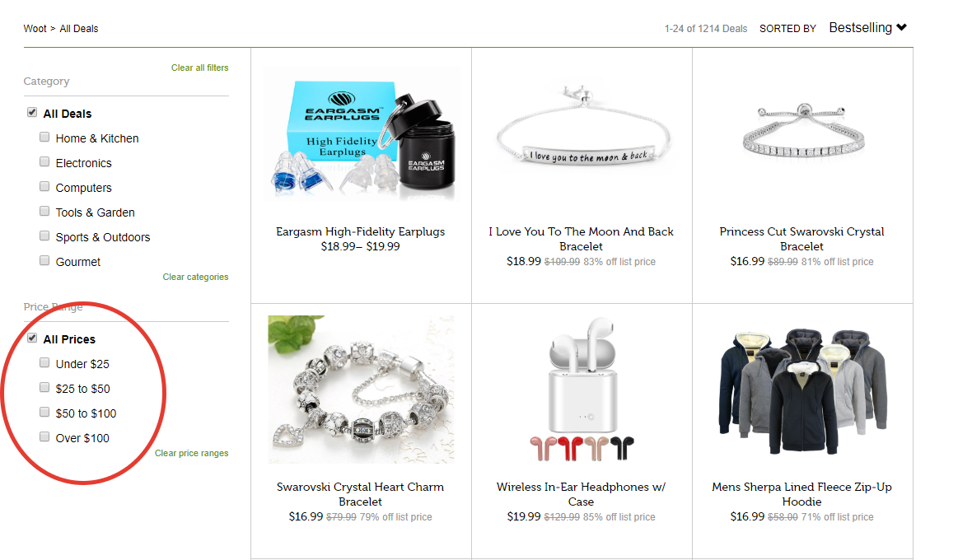Viewport: 972px width, 560px height.
Task: Enable the Electronics category filter
Action: (x=44, y=161)
